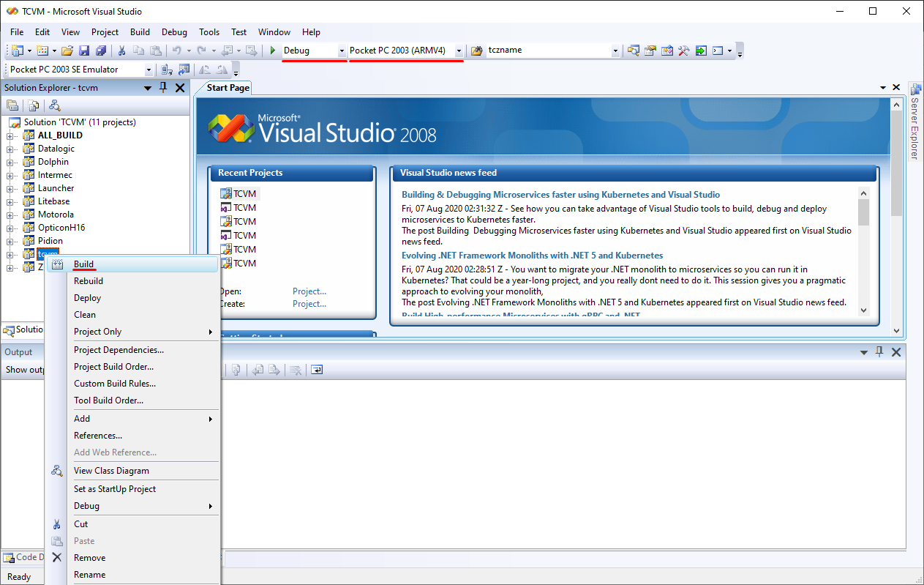Click the Redo arrow icon

coord(201,51)
